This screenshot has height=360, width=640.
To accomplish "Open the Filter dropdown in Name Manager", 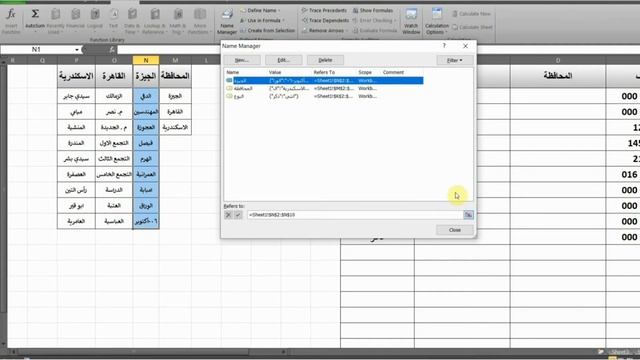I will tap(455, 60).
